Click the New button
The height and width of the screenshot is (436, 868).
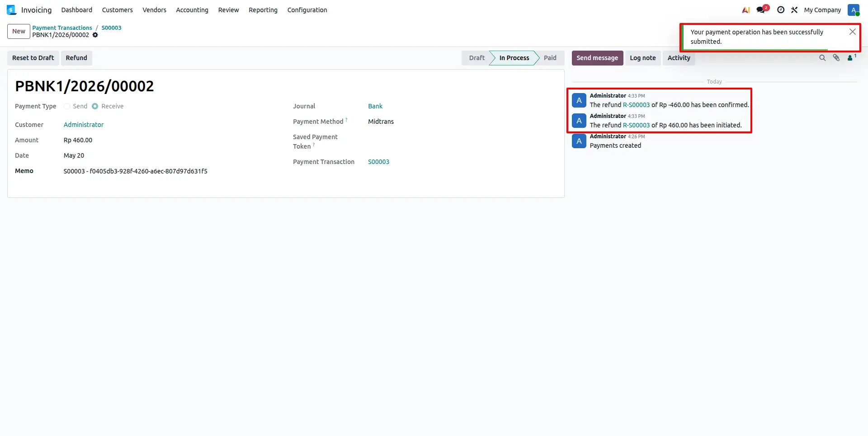pyautogui.click(x=19, y=31)
